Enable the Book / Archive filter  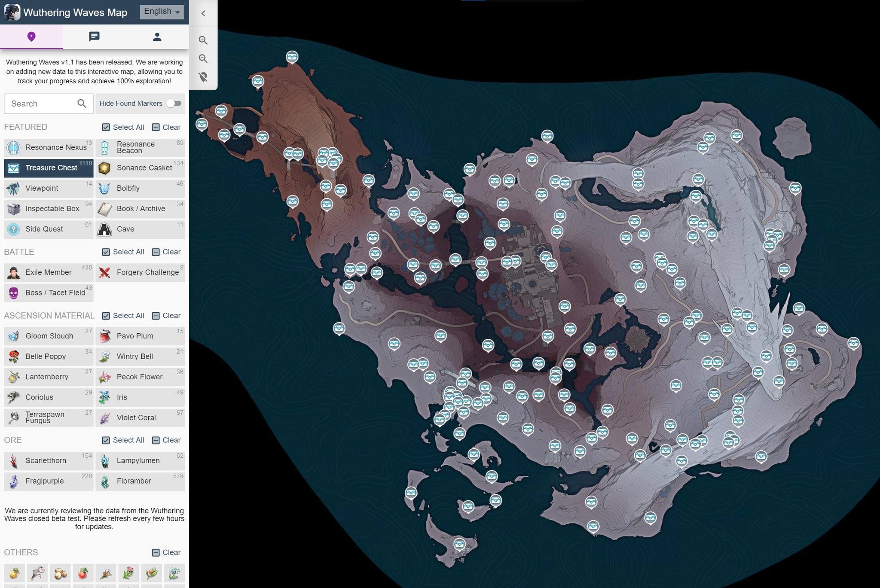click(x=140, y=209)
